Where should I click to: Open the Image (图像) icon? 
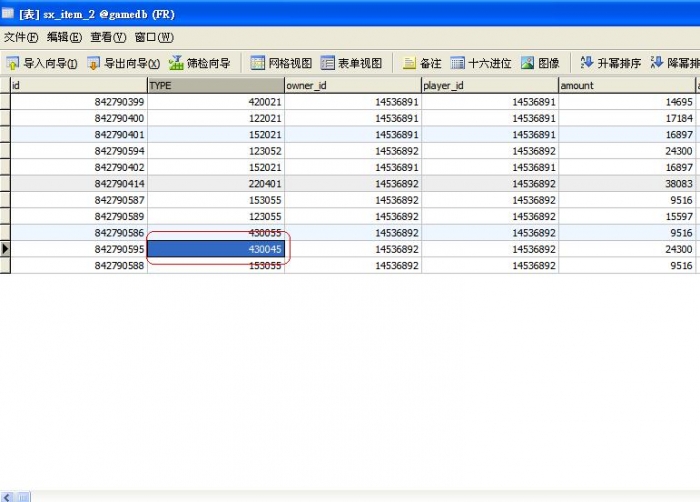[x=527, y=63]
